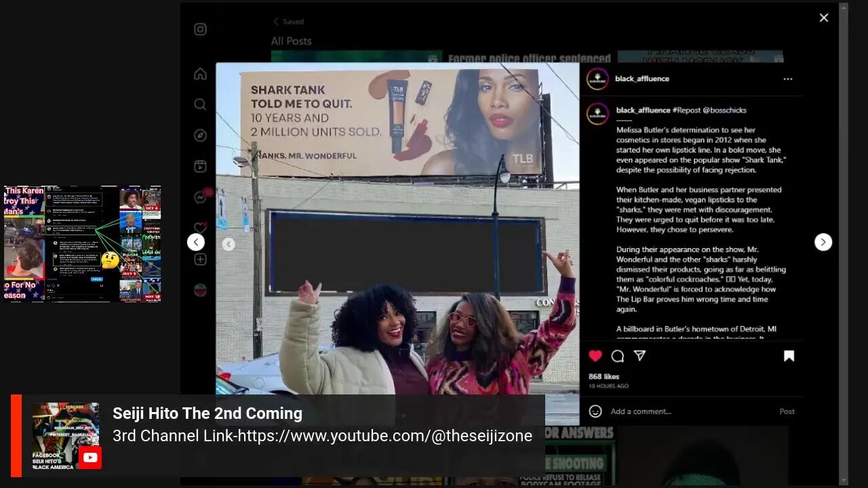Open the emoji picker in the comment box
The height and width of the screenshot is (488, 868).
[595, 411]
